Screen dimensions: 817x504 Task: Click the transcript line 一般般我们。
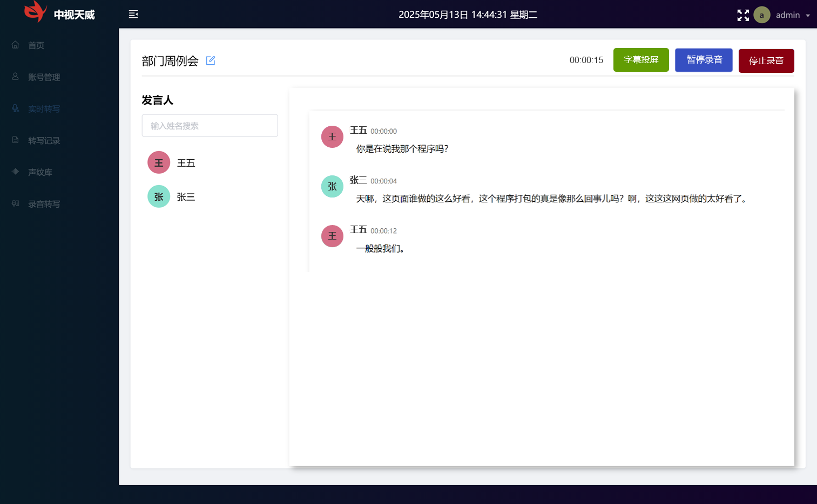tap(381, 249)
